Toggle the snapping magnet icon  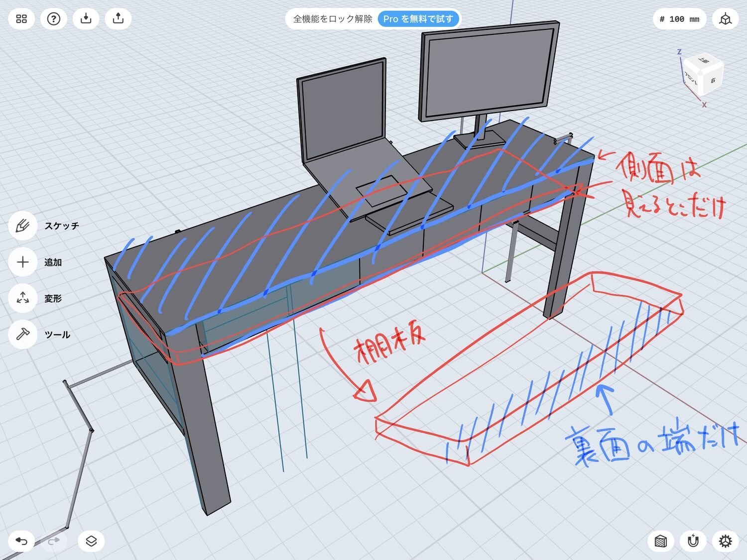(693, 541)
